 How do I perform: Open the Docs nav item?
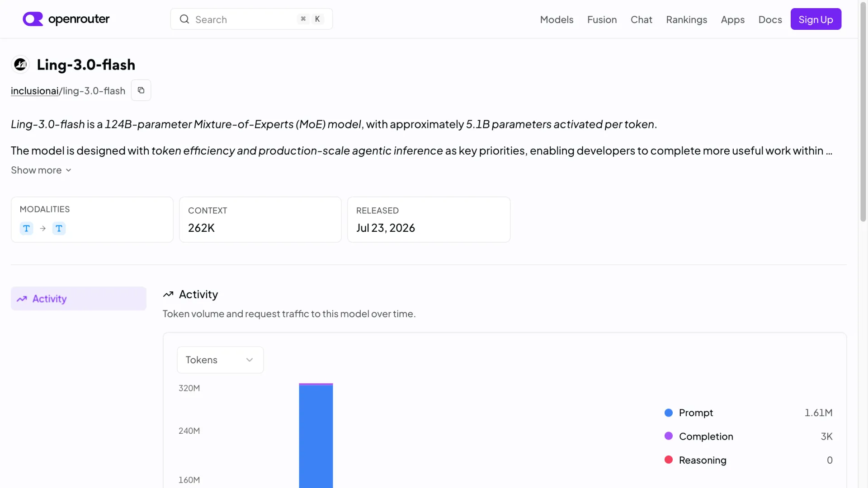pyautogui.click(x=770, y=19)
